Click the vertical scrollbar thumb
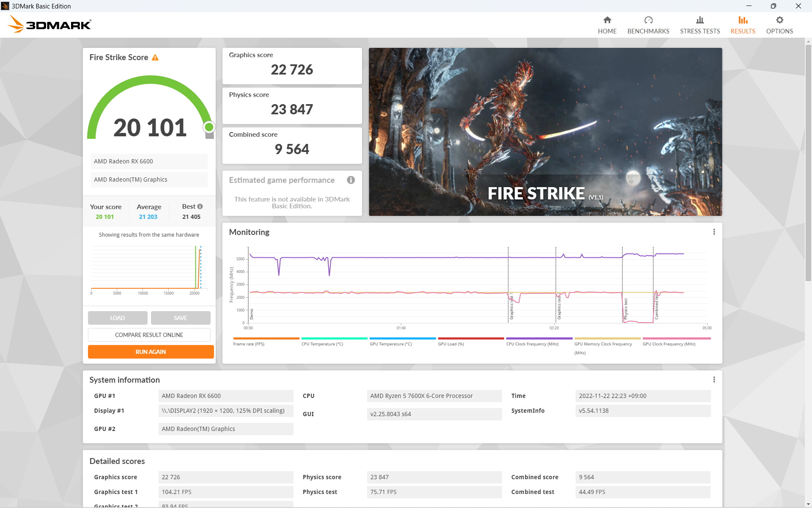Viewport: 812px width, 508px height. (x=808, y=163)
